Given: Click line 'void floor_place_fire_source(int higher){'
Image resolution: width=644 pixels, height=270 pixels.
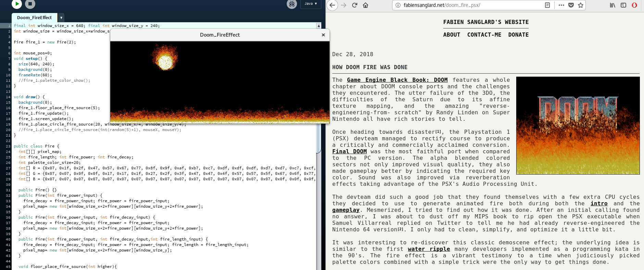Looking at the screenshot, I should point(67,267).
